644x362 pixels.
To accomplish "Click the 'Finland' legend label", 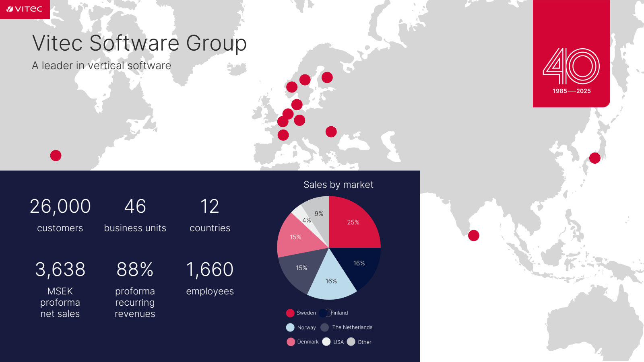I will [339, 313].
